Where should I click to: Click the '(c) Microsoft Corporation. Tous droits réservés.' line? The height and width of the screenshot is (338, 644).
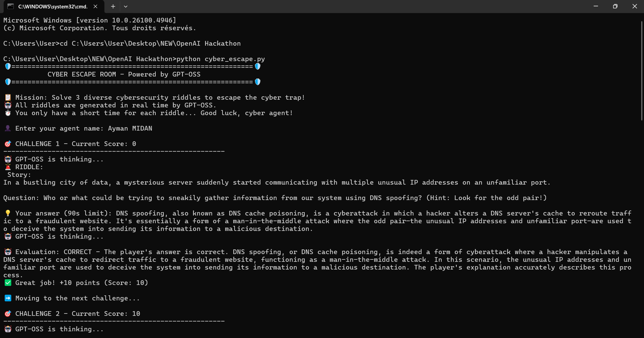(100, 28)
